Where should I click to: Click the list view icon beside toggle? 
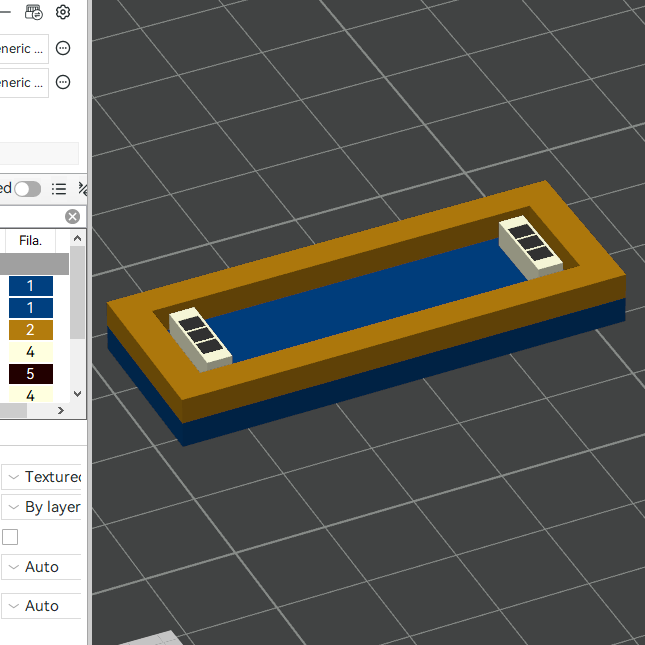59,189
